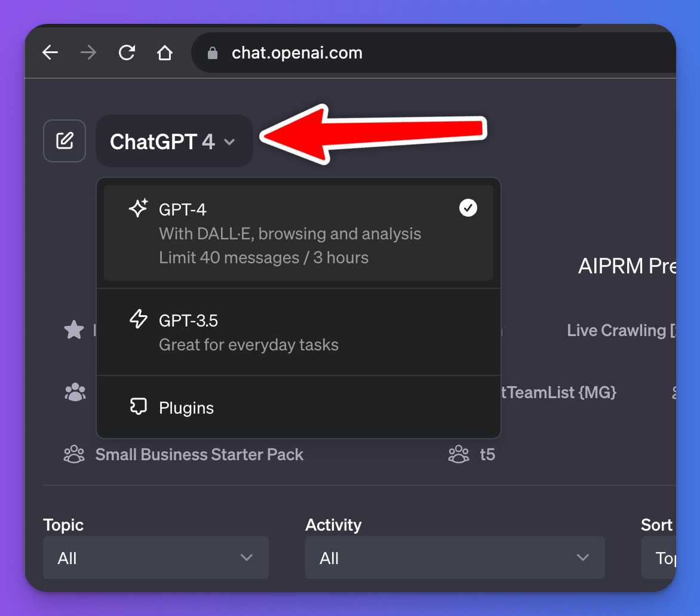Expand the Activity dropdown
This screenshot has width=700, height=616.
pos(455,558)
